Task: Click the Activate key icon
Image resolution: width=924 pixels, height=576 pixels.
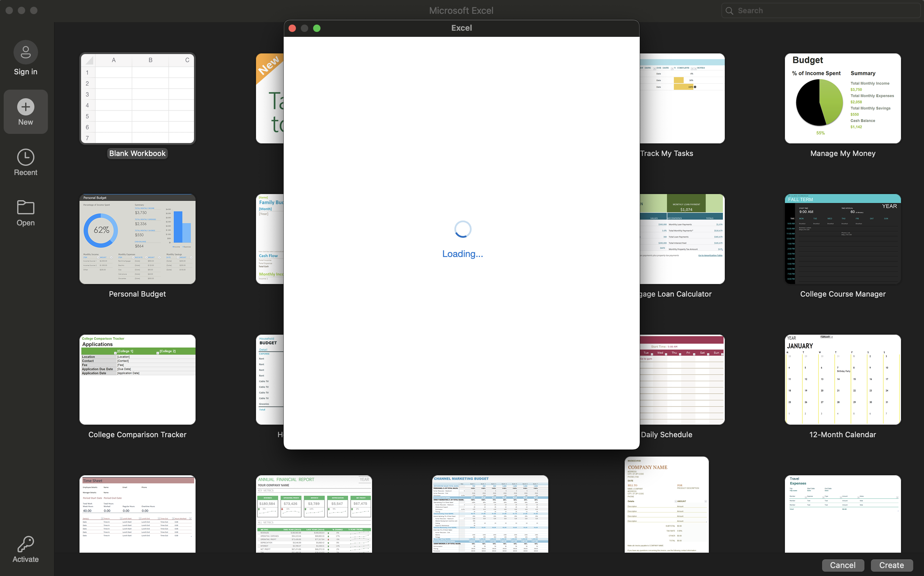Action: (x=25, y=544)
